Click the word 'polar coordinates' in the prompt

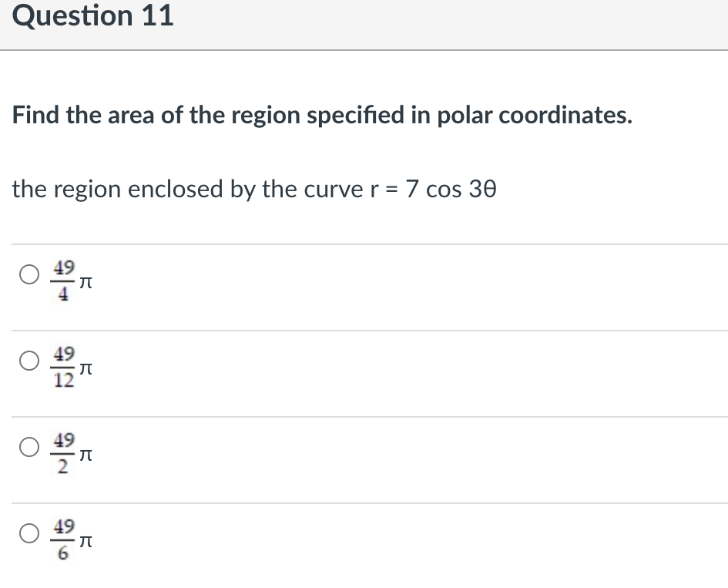click(x=535, y=116)
